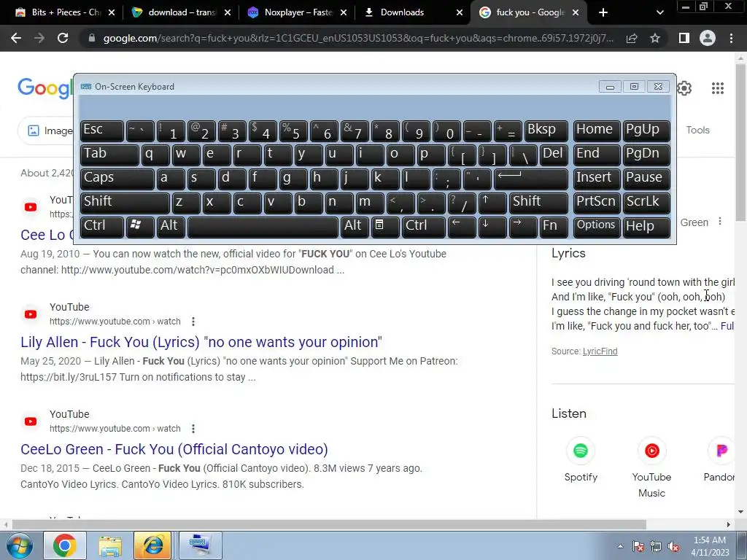Open Internet Explorer from the taskbar
Screen dimensions: 747x560
point(153,545)
